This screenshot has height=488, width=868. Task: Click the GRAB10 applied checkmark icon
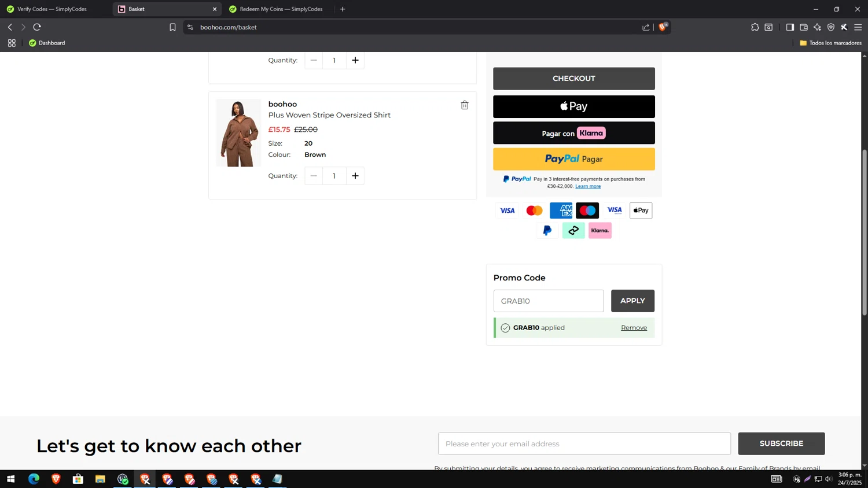click(x=505, y=328)
